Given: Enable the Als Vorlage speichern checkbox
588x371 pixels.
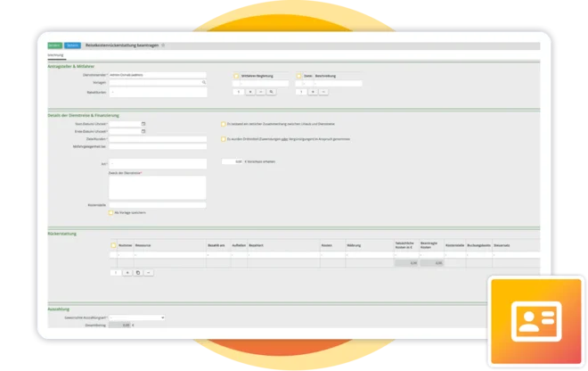Looking at the screenshot, I should [x=110, y=213].
